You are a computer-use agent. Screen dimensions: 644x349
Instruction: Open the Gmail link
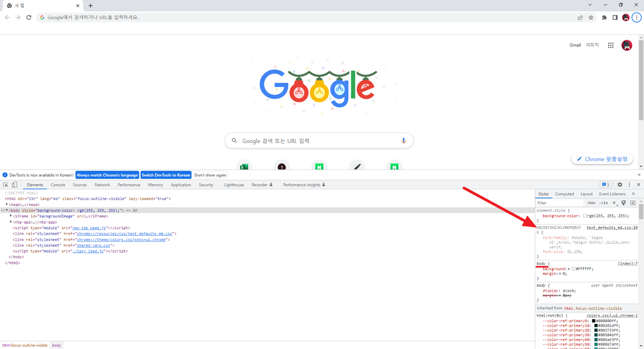tap(575, 45)
